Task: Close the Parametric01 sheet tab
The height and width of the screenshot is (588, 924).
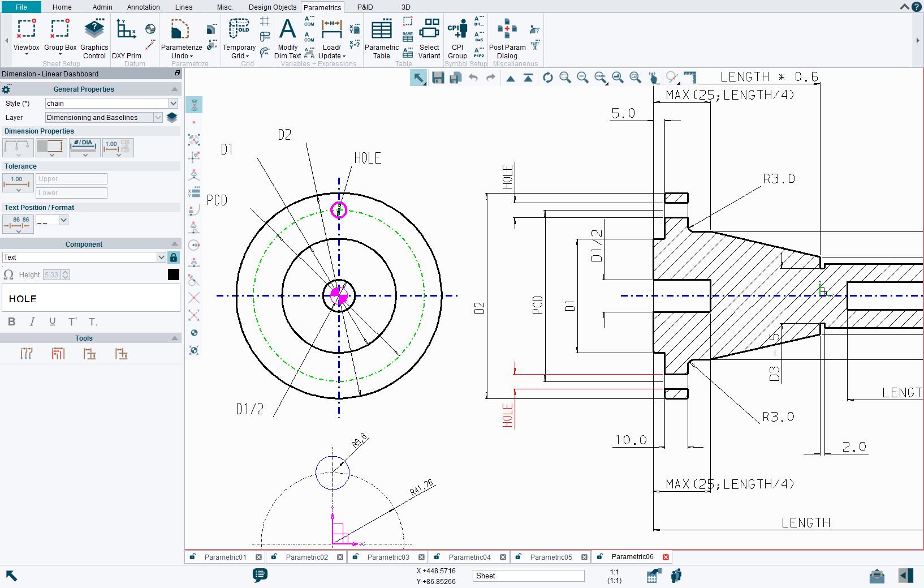Action: click(258, 557)
